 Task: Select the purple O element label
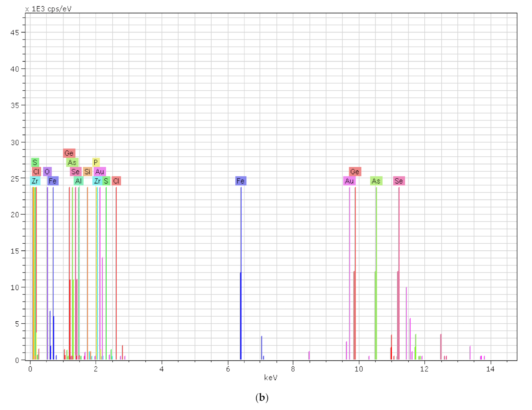(x=47, y=172)
